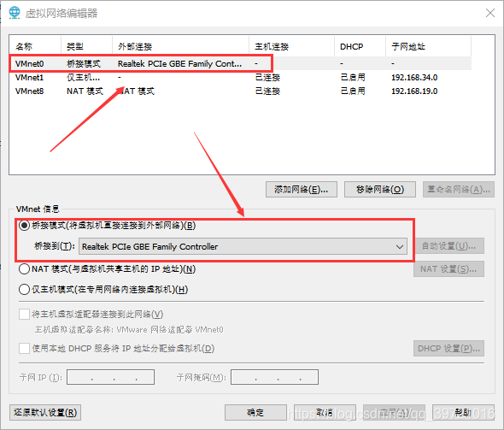Click the 添加网络(E)... button
Screen dimensions: 504x430
tap(302, 190)
